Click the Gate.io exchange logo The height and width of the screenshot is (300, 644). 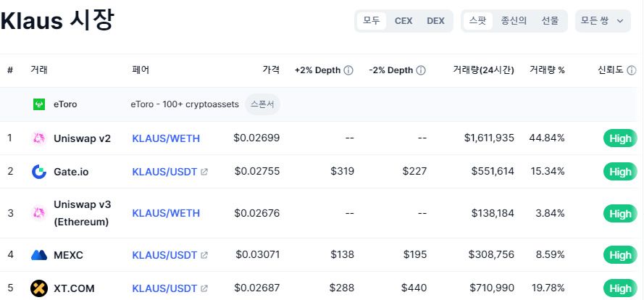pos(39,171)
